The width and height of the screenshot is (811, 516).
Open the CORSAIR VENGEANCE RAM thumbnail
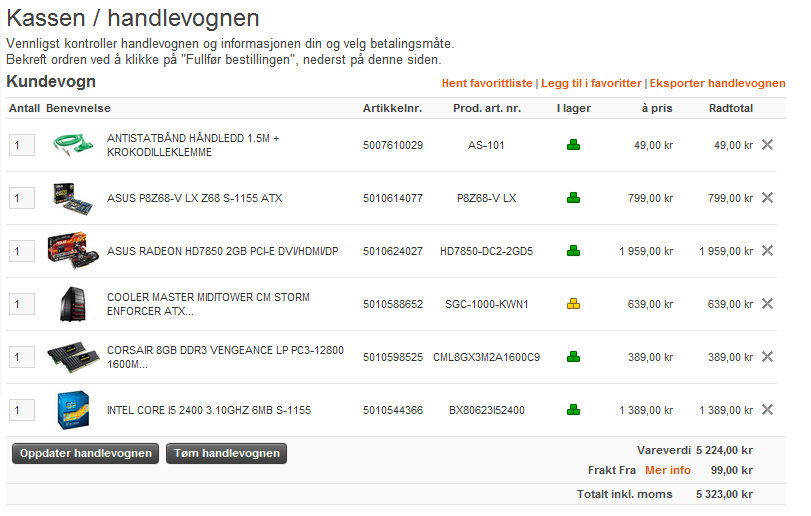coord(73,357)
